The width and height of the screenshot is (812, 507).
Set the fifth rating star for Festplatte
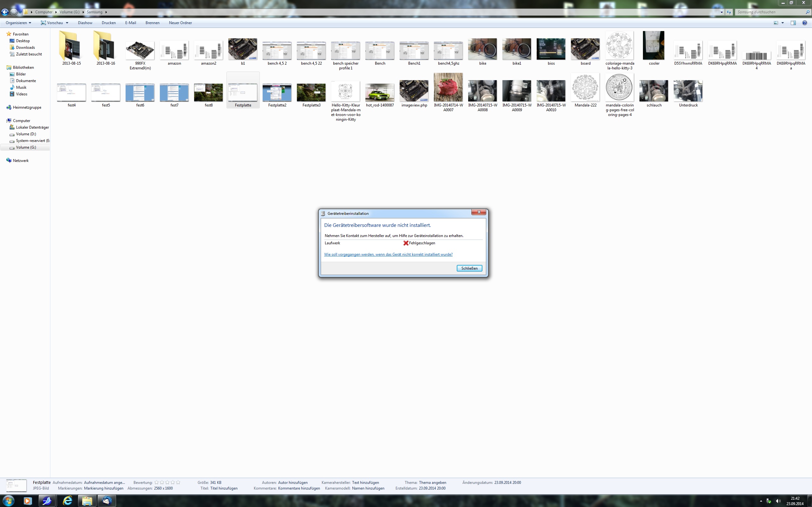click(178, 482)
